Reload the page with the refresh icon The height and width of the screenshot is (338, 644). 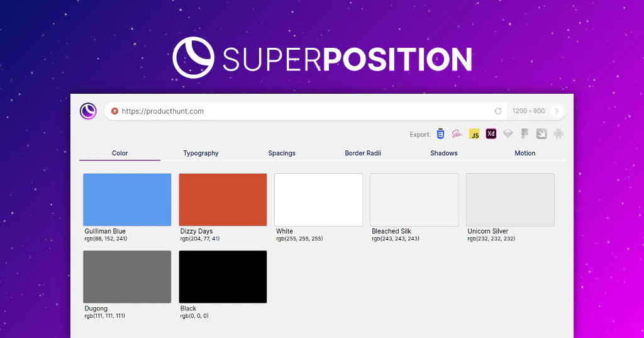[x=498, y=111]
